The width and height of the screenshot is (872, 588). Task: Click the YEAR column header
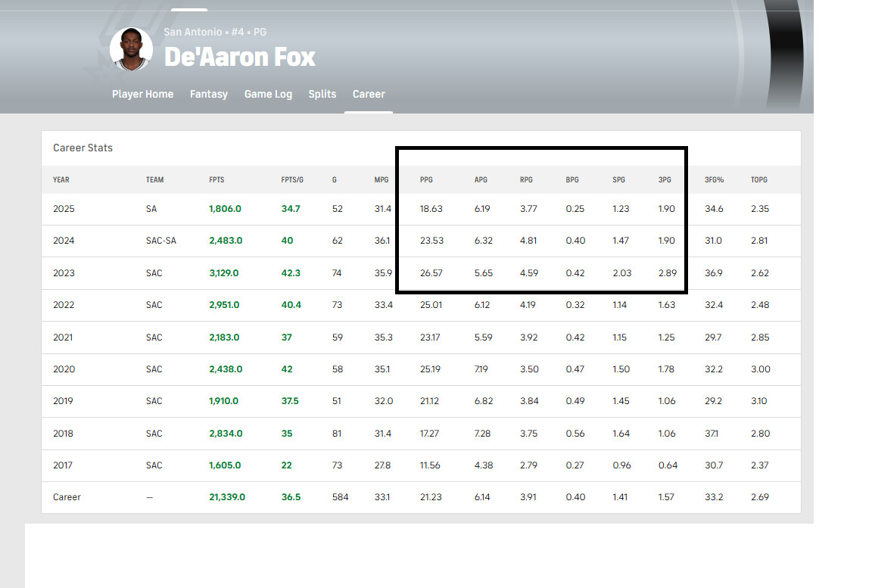(61, 180)
